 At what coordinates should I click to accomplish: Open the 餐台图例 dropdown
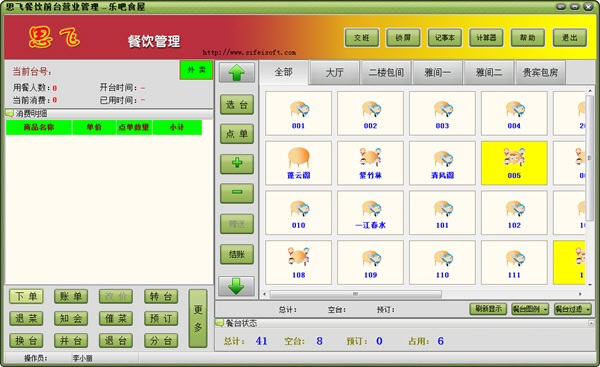coord(530,309)
